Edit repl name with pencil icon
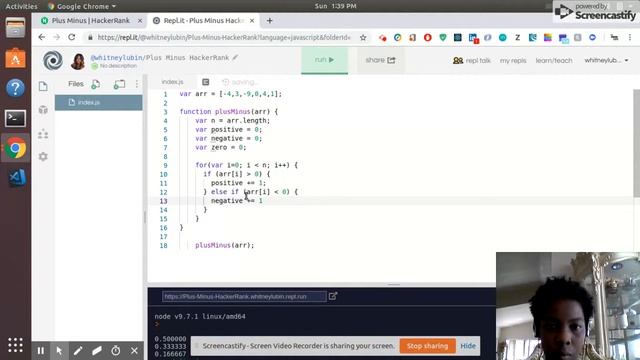Image resolution: width=640 pixels, height=360 pixels. click(235, 58)
